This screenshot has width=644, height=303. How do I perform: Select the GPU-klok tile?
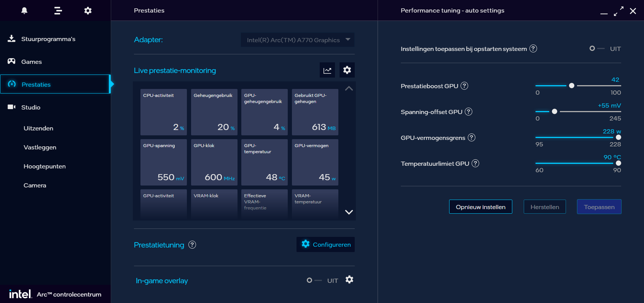214,162
